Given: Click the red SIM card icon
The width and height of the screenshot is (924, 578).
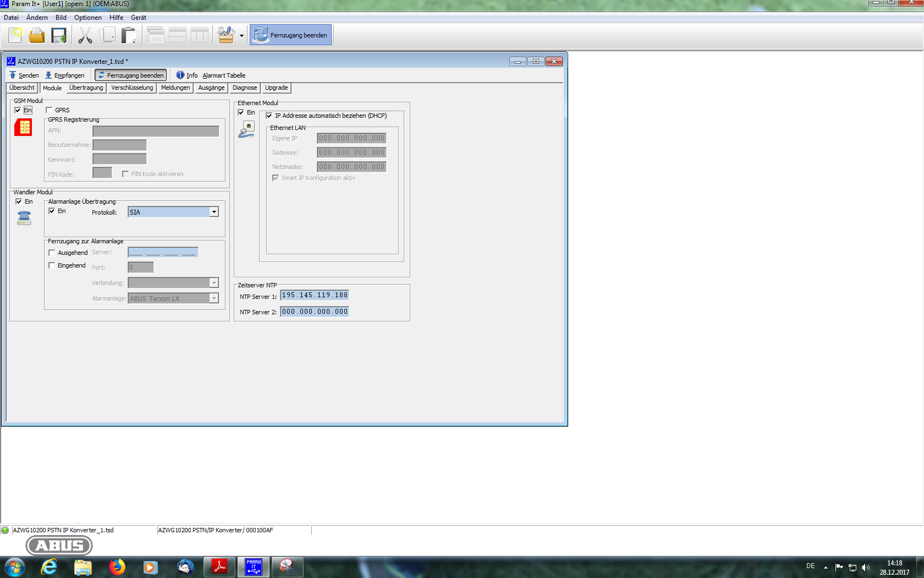Looking at the screenshot, I should click(x=23, y=128).
